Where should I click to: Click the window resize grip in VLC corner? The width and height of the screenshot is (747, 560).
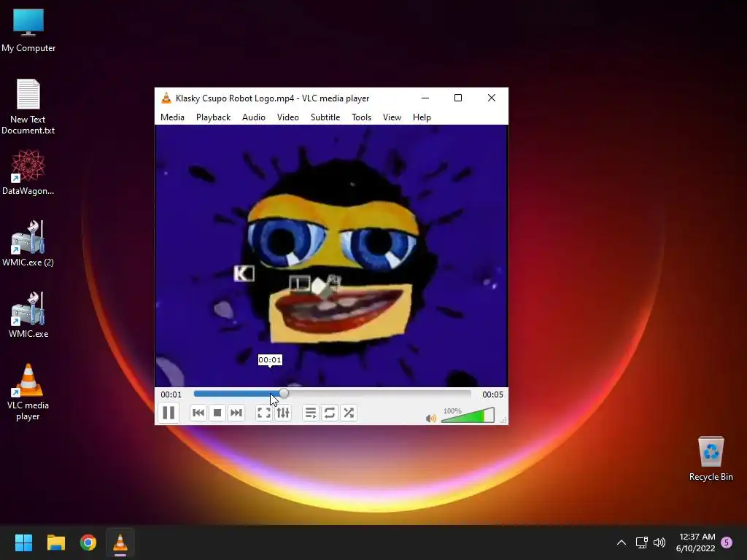point(504,421)
